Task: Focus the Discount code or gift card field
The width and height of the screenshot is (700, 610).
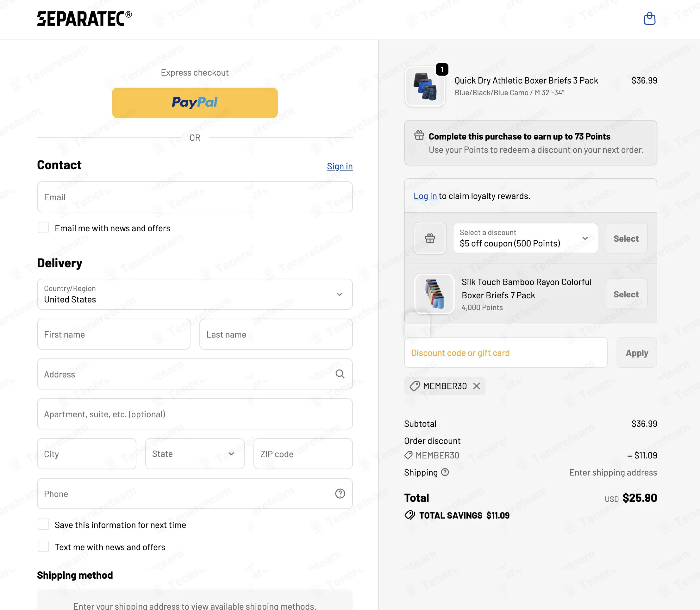Action: 506,353
